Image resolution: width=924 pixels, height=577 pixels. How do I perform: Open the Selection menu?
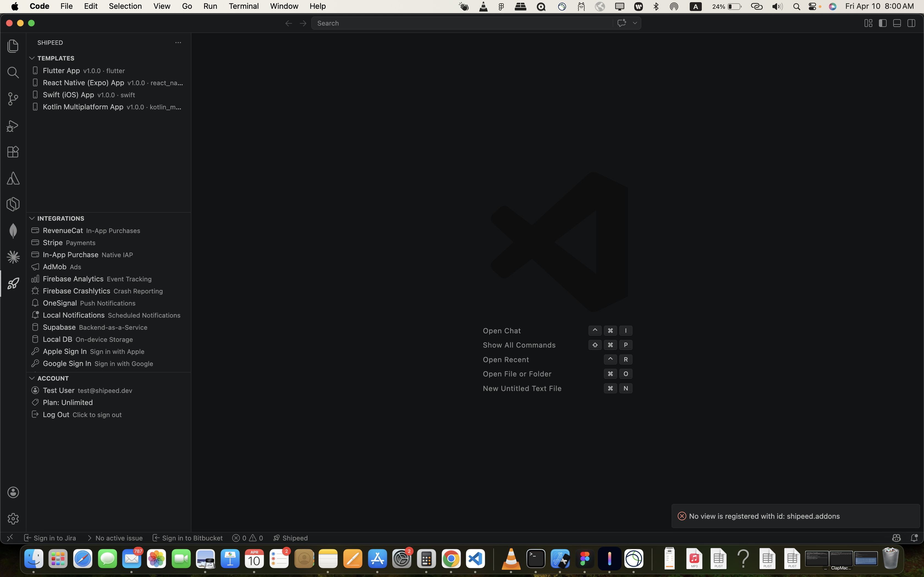[x=125, y=6]
